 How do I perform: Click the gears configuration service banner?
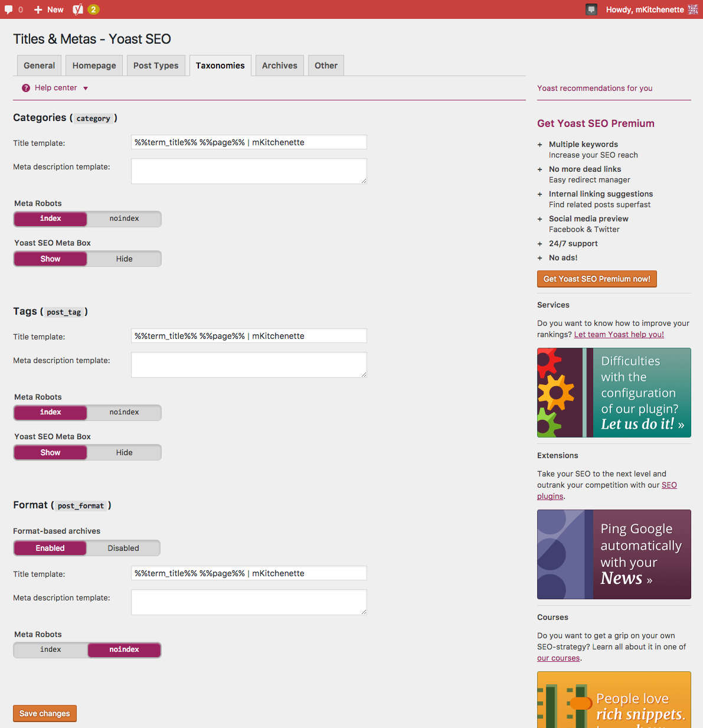pos(614,393)
